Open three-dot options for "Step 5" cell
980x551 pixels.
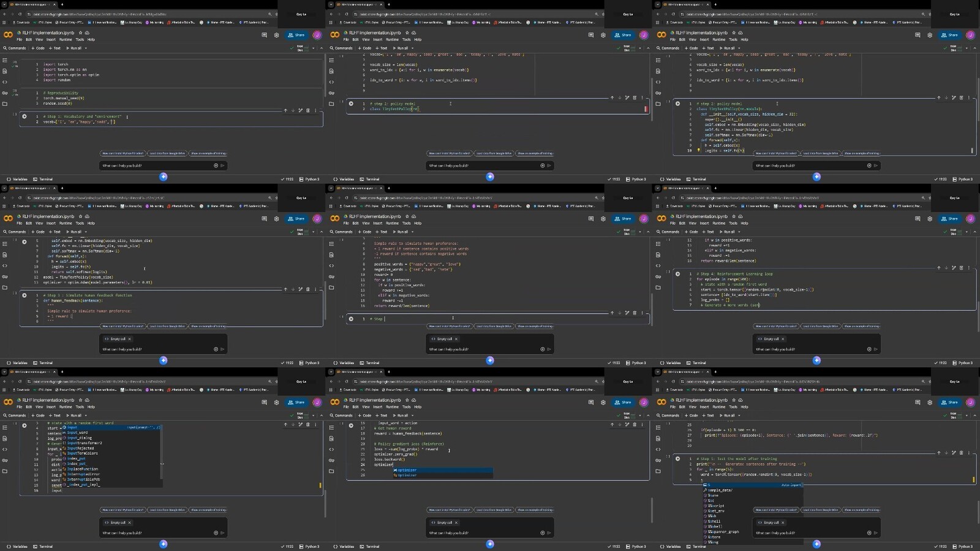[x=968, y=453]
